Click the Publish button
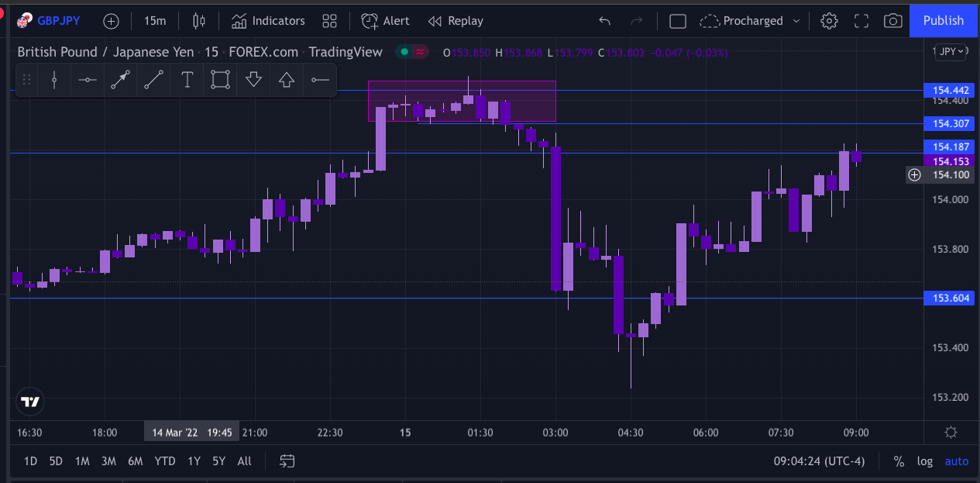Screen dimensions: 980x483 coord(943,20)
